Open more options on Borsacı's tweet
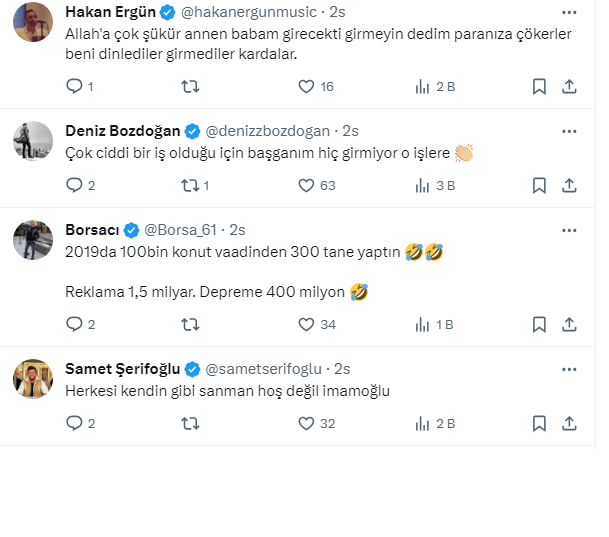Screen dimensions: 609x537 [569, 229]
